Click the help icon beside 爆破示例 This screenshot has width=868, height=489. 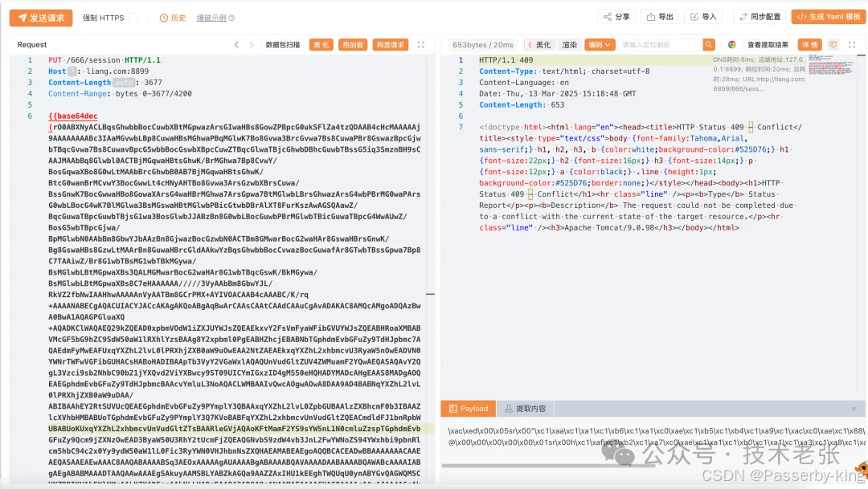click(232, 18)
